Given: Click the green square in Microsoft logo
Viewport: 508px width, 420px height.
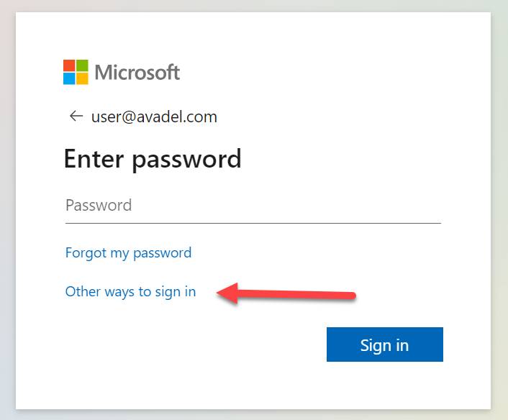Looking at the screenshot, I should pyautogui.click(x=82, y=65).
